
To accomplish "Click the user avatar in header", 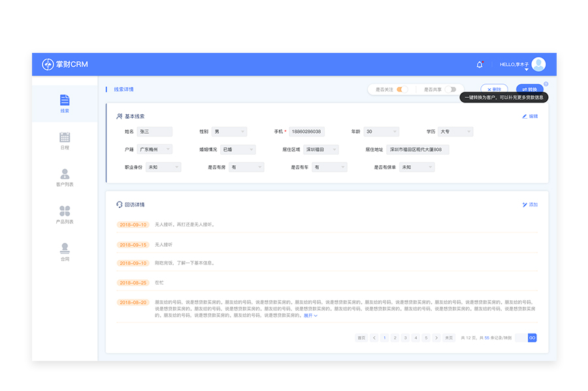I will pos(538,64).
